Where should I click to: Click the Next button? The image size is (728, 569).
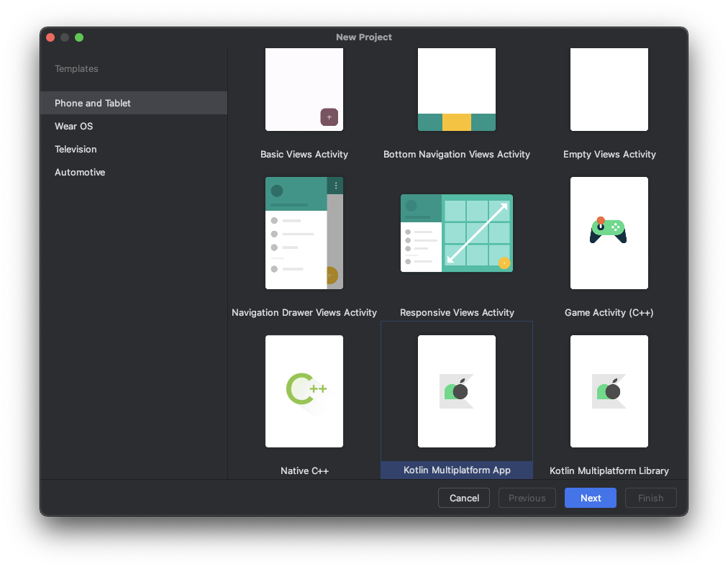(x=591, y=498)
